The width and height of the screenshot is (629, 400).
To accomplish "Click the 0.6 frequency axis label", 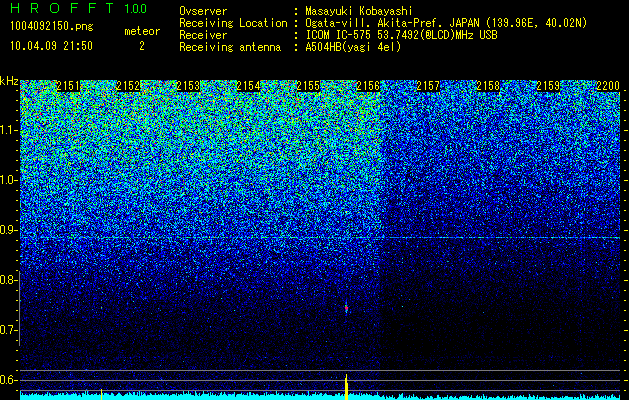I will pyautogui.click(x=8, y=380).
